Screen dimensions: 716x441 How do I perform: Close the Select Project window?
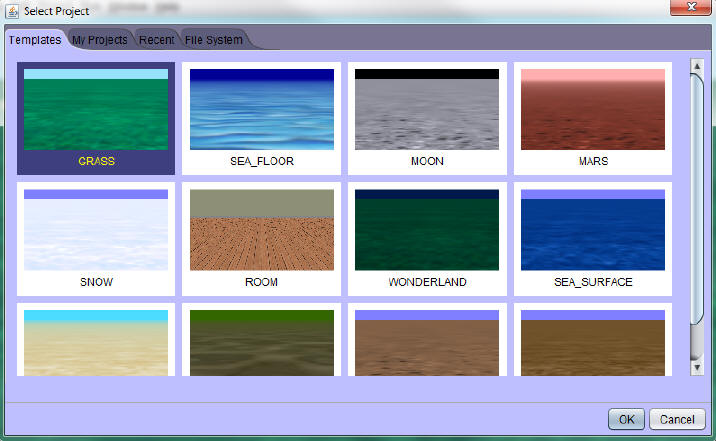pyautogui.click(x=691, y=7)
